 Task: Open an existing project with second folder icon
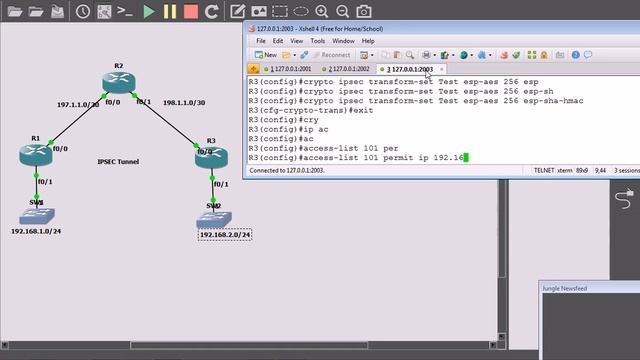coord(36,11)
